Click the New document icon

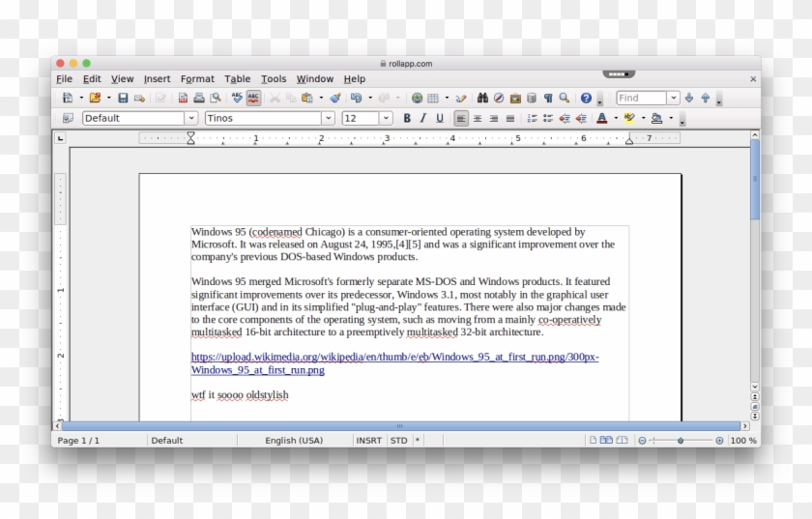click(68, 98)
